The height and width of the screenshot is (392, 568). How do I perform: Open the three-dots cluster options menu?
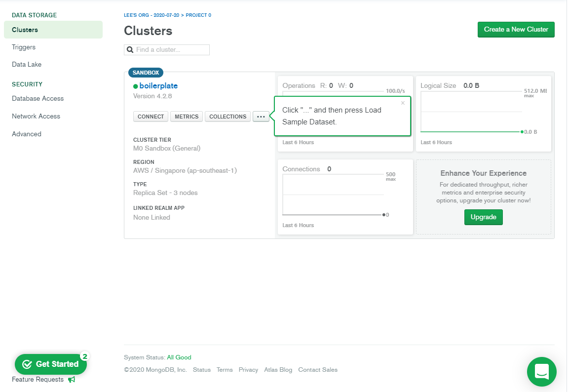tap(261, 117)
